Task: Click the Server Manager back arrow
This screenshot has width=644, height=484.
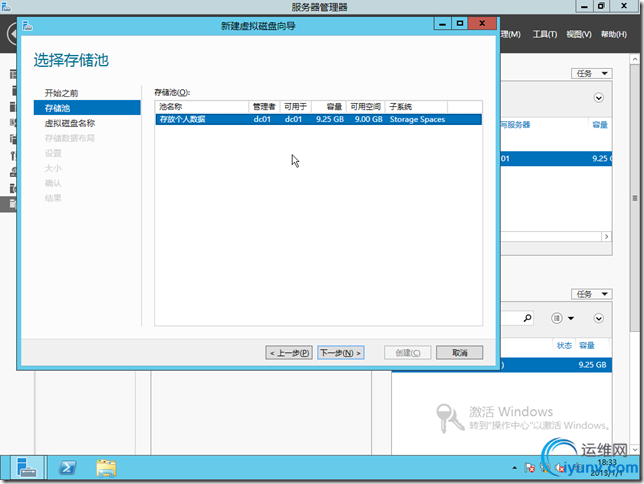Action: point(12,34)
